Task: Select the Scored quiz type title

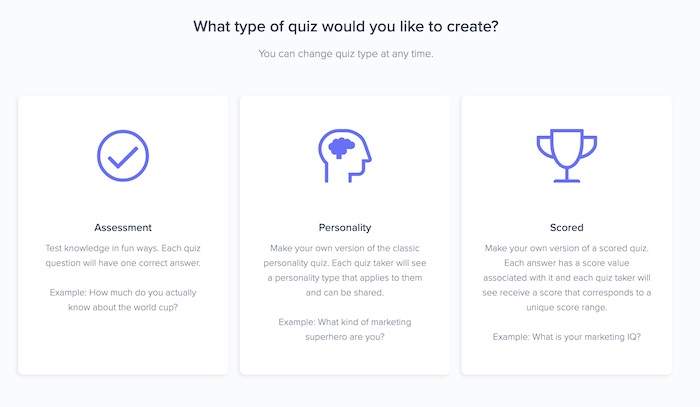Action: 567,228
